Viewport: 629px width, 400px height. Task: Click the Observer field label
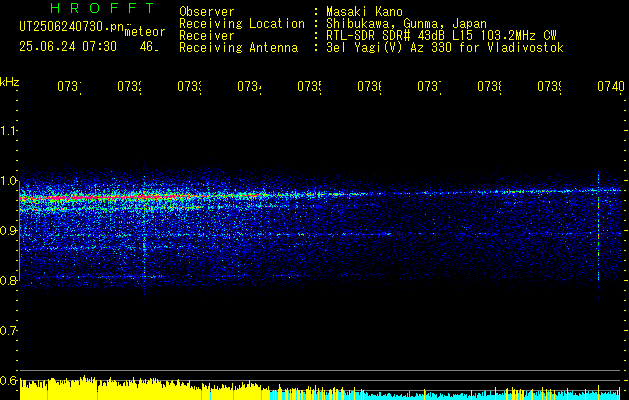pyautogui.click(x=207, y=12)
